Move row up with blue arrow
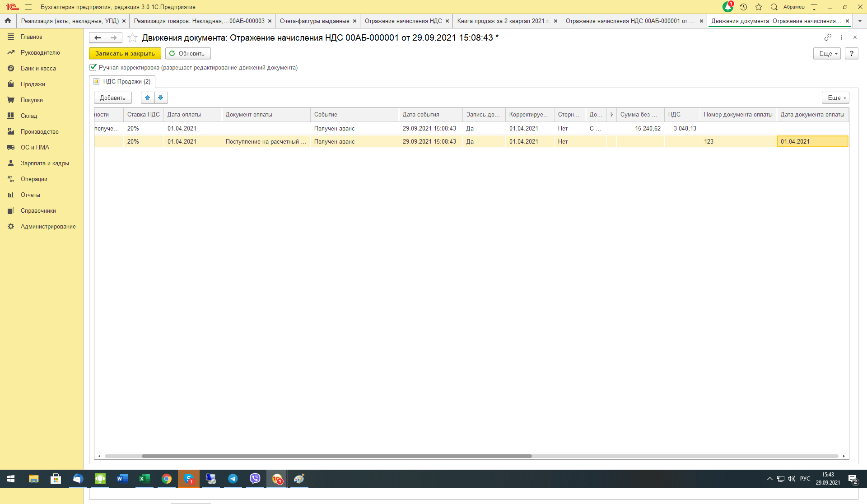 147,98
